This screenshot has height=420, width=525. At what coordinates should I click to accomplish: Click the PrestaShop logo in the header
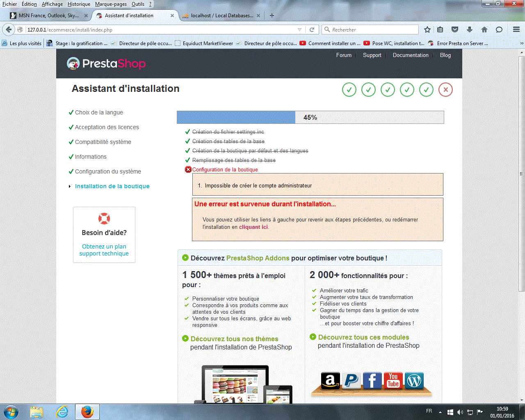point(106,64)
